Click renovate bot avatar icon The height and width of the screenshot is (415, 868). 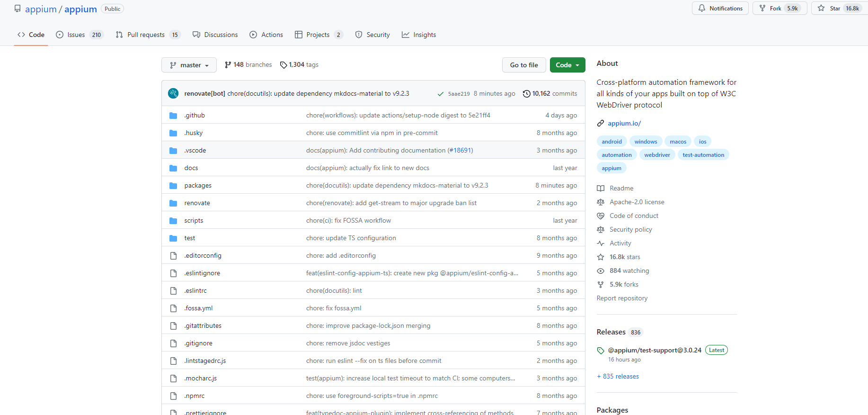173,93
